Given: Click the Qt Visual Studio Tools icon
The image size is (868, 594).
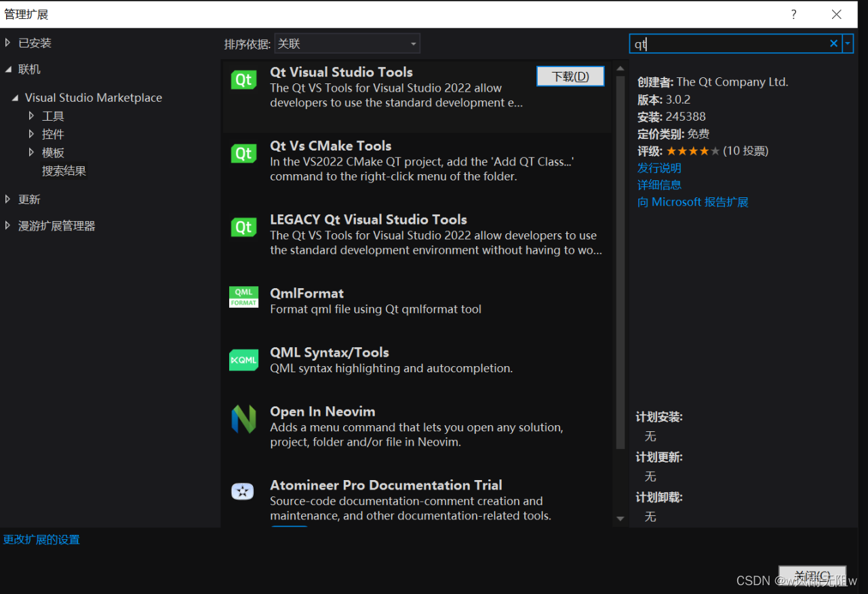Looking at the screenshot, I should pyautogui.click(x=243, y=80).
